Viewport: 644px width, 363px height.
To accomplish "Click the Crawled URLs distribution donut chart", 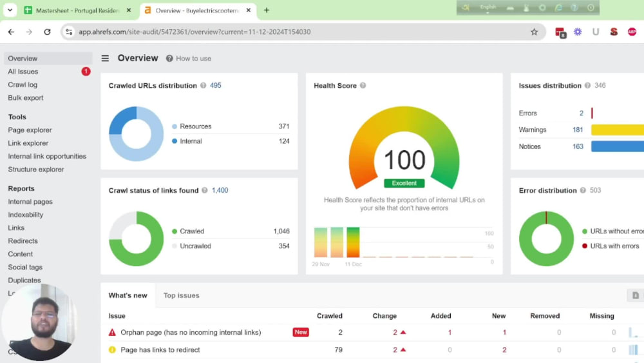I will [136, 133].
